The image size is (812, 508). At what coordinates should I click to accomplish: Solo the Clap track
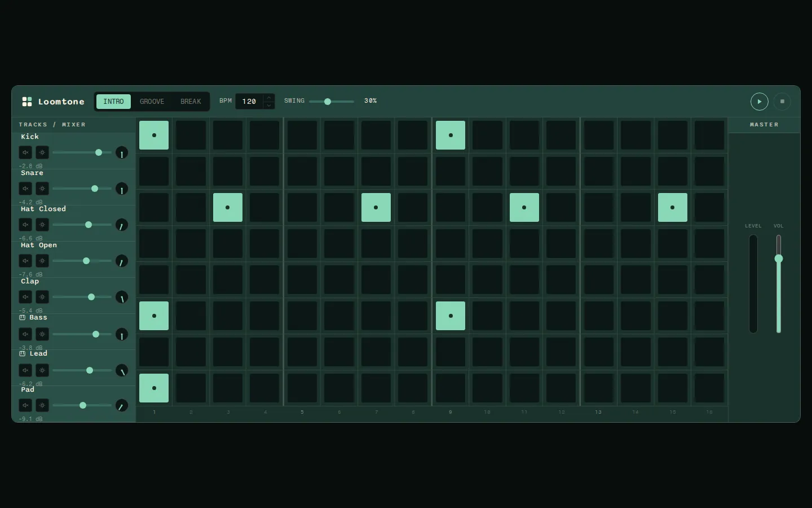pyautogui.click(x=42, y=297)
